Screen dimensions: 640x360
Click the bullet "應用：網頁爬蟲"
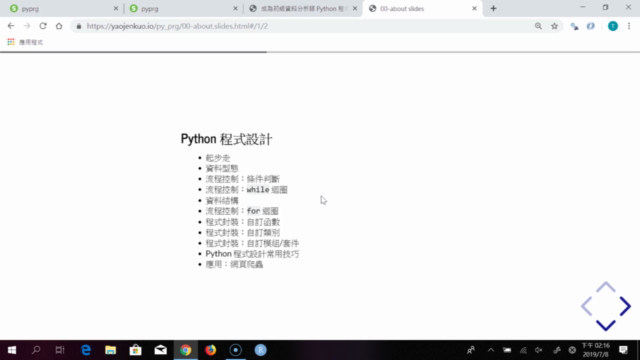[x=234, y=264]
